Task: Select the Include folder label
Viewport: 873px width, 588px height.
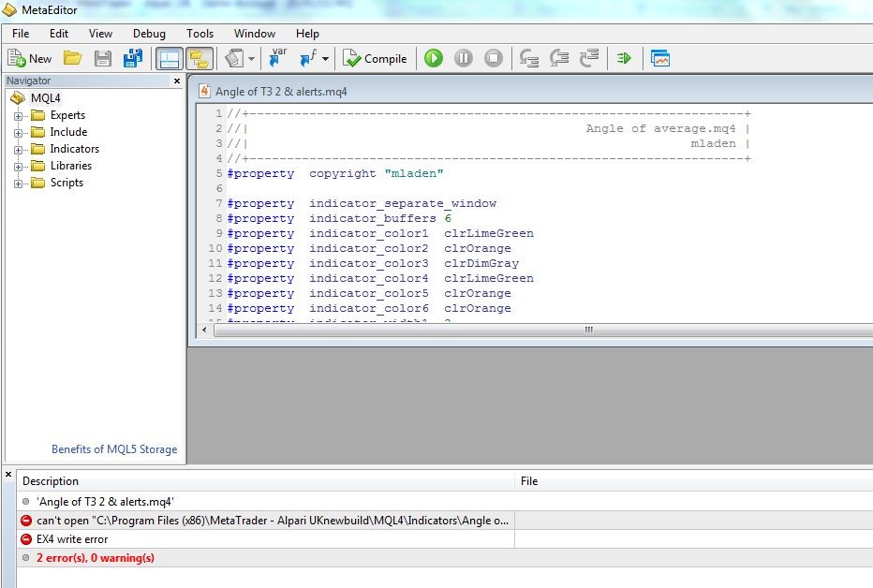Action: [68, 132]
